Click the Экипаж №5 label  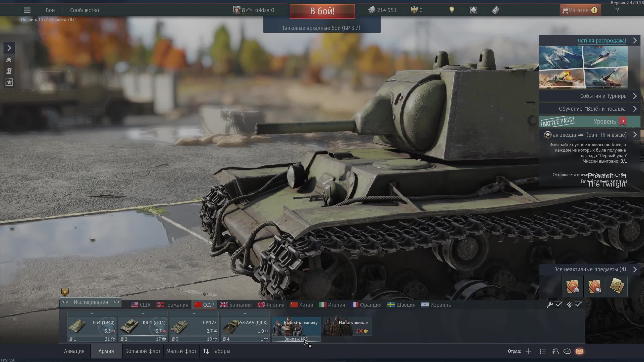point(296,339)
